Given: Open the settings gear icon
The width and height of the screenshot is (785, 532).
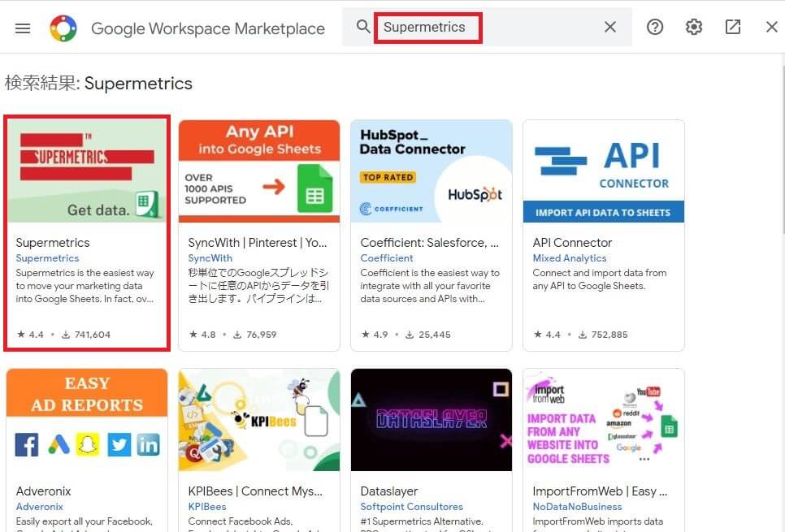Looking at the screenshot, I should pyautogui.click(x=693, y=27).
